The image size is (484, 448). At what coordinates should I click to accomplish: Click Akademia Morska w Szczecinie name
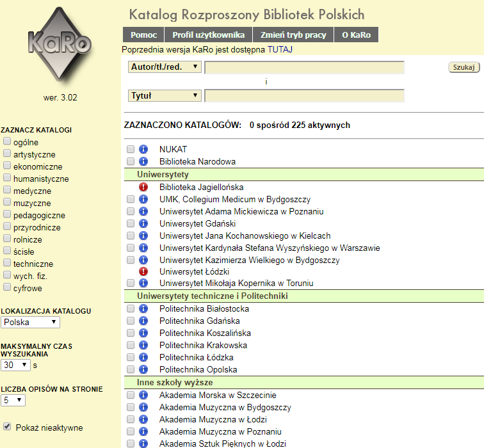[218, 395]
